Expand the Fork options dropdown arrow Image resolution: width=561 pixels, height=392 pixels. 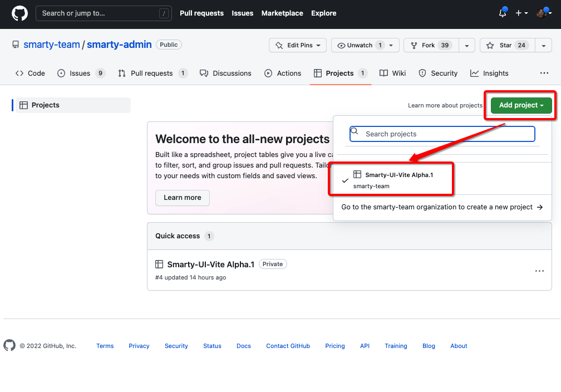tap(467, 45)
